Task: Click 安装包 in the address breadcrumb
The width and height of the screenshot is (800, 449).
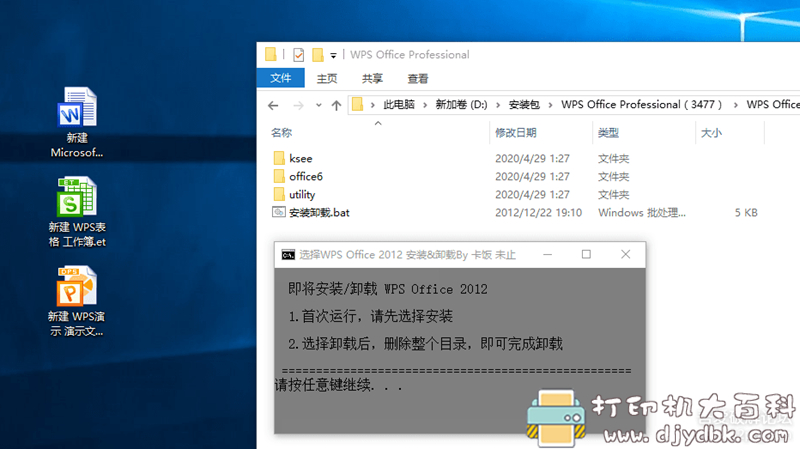Action: [x=524, y=105]
